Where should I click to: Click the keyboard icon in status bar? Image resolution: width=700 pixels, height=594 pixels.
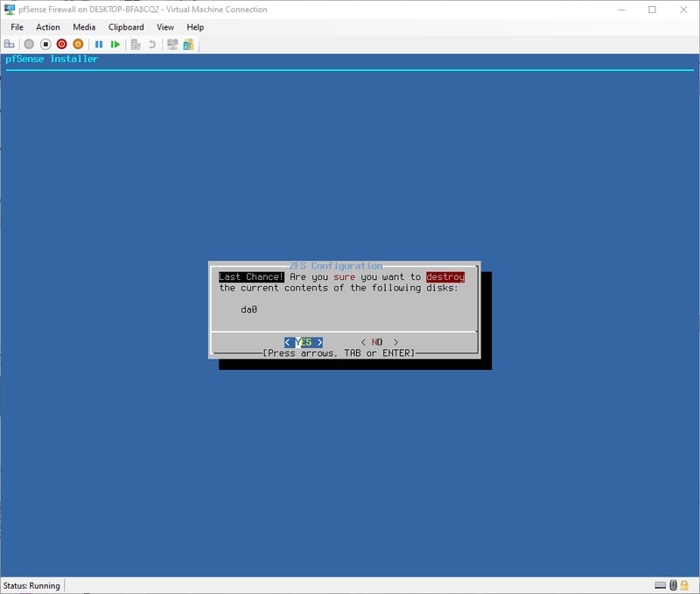[x=661, y=585]
